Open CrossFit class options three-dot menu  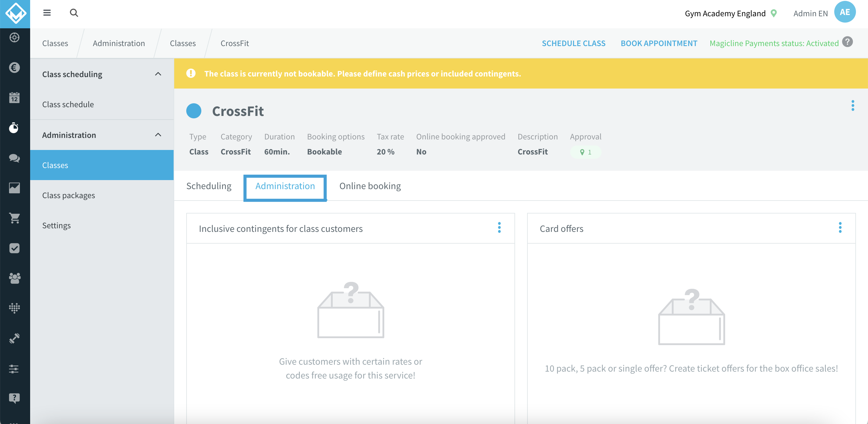pos(853,106)
